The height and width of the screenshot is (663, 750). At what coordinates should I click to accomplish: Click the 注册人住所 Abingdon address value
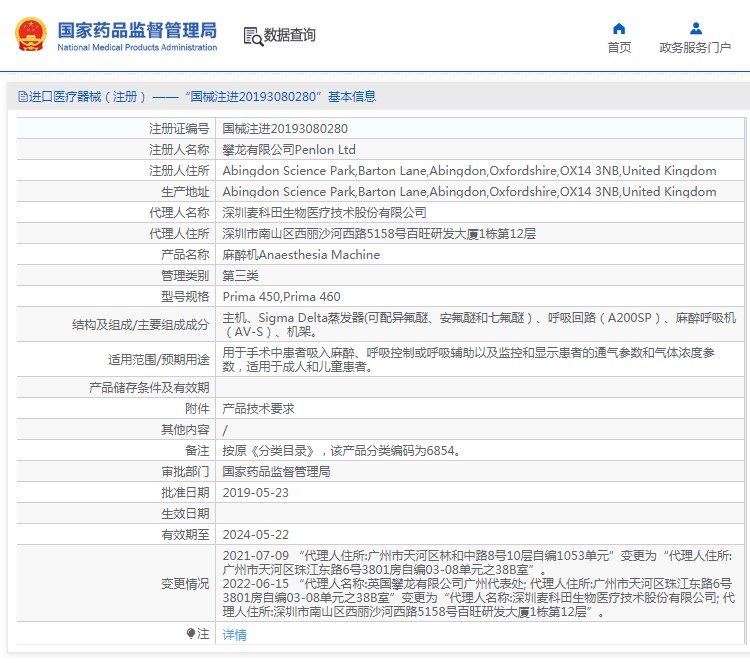(x=469, y=171)
